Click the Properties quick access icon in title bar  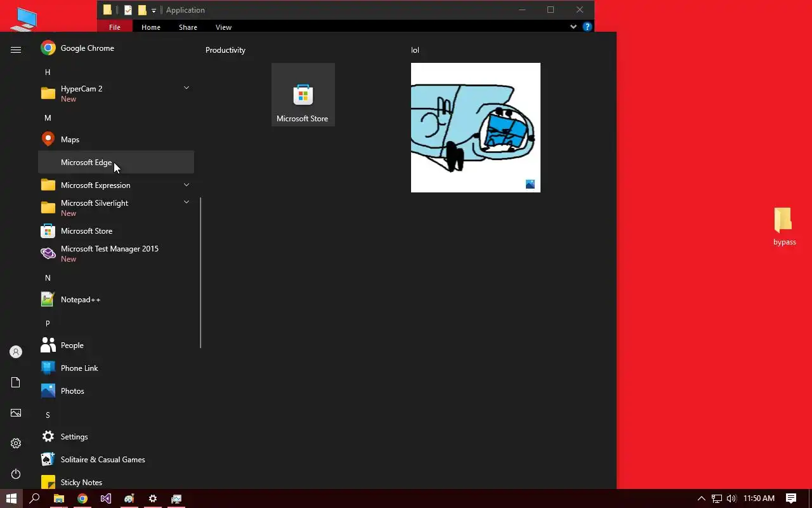[128, 10]
